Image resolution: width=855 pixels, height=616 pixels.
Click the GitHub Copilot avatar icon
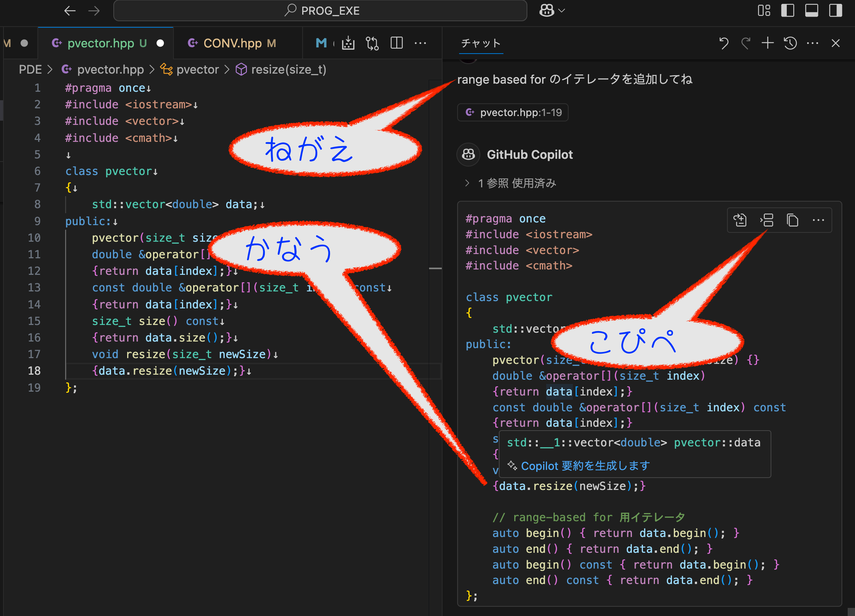click(468, 155)
